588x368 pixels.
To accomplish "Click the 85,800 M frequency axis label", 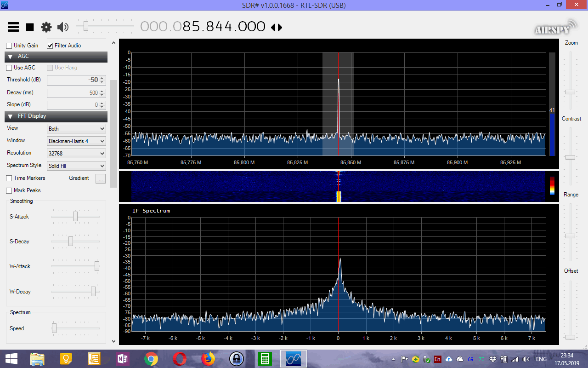I will pyautogui.click(x=244, y=163).
